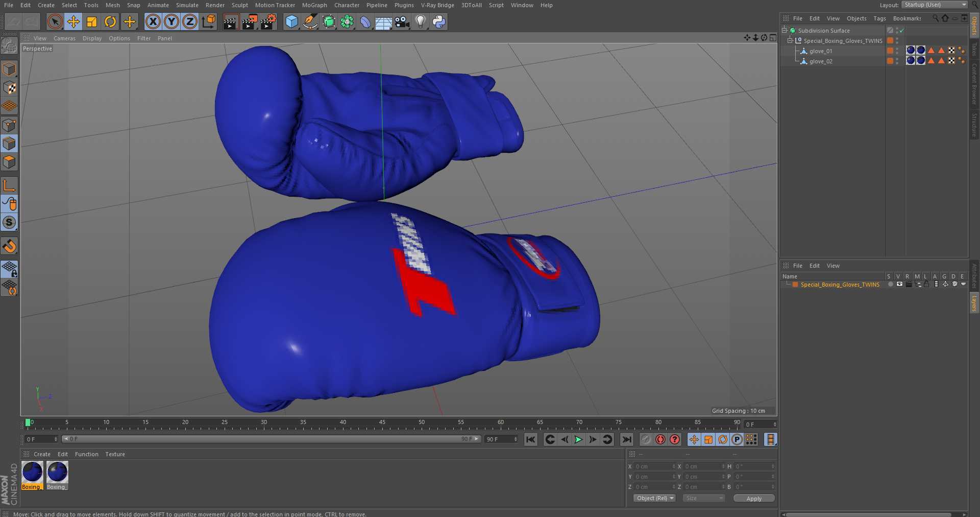Toggle layer view eye for Special_Boxing_Gloves_TWINS

tap(899, 284)
